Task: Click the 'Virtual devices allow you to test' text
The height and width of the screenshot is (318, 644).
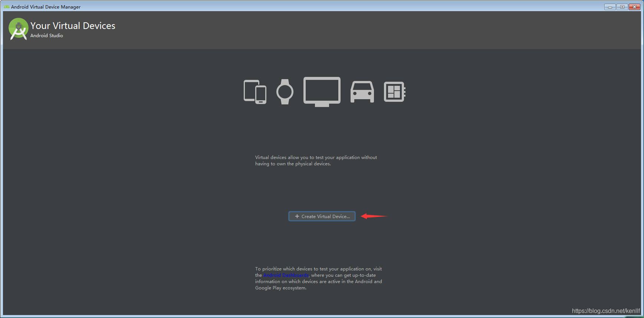Action: click(x=316, y=160)
